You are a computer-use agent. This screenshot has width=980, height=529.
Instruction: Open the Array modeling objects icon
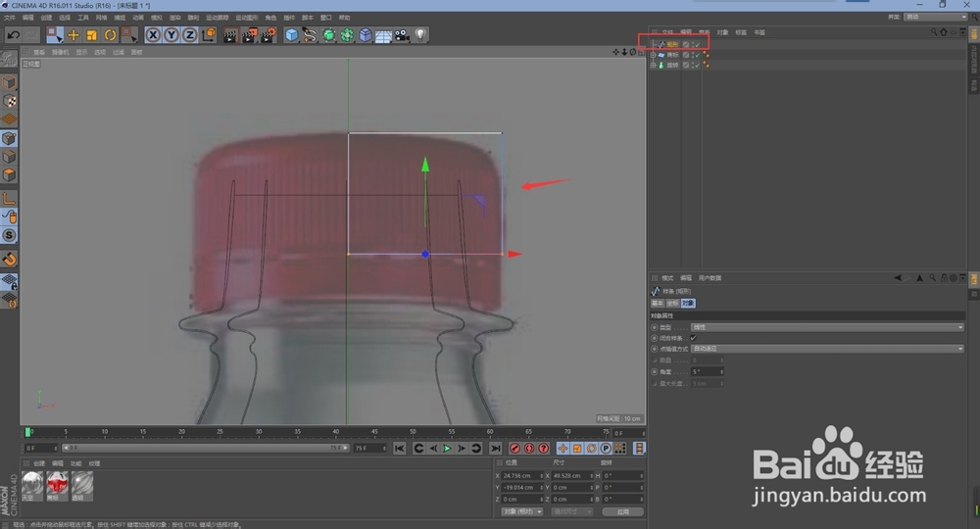coord(347,35)
